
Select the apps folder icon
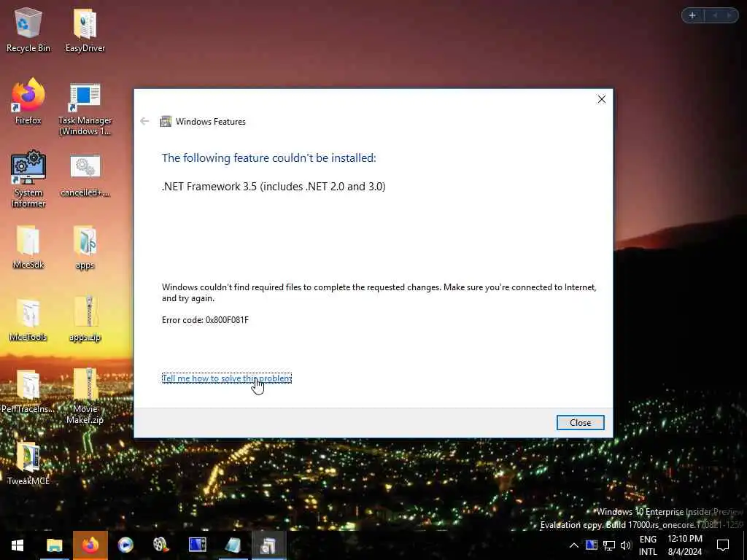click(x=85, y=246)
